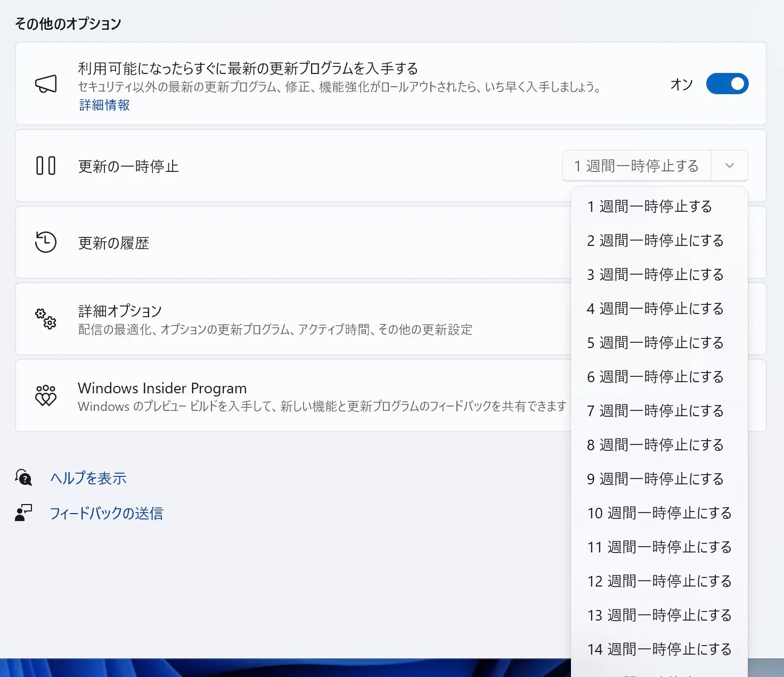Open 更新の履歴 to view update history

pyautogui.click(x=213, y=243)
